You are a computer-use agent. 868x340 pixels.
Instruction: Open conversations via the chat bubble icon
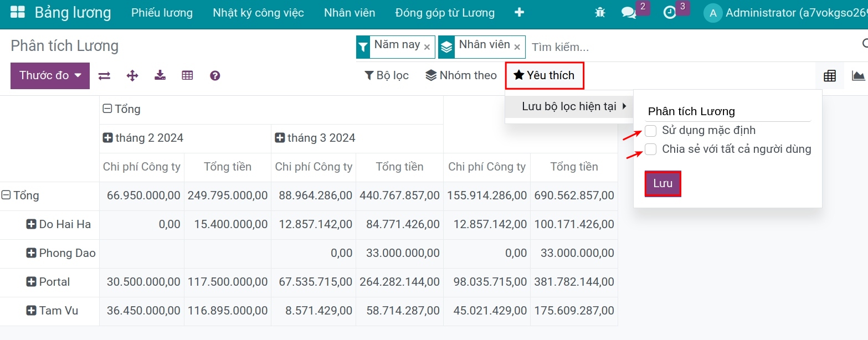(x=630, y=11)
